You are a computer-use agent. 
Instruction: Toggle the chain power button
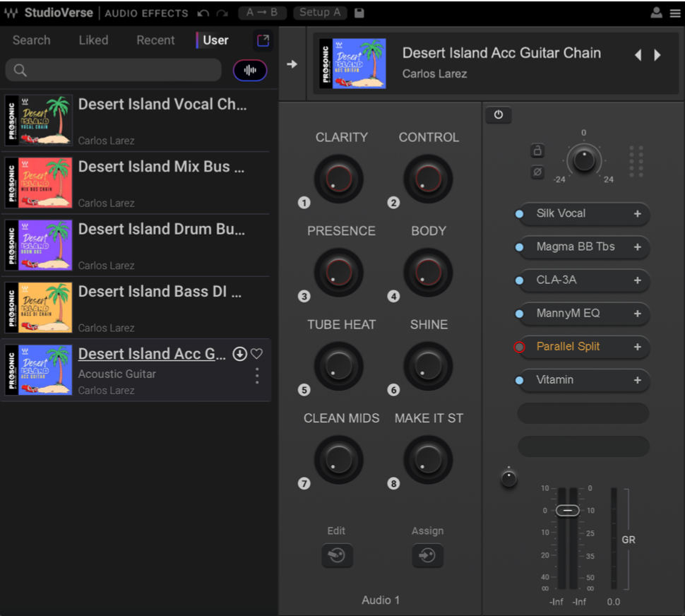(499, 115)
